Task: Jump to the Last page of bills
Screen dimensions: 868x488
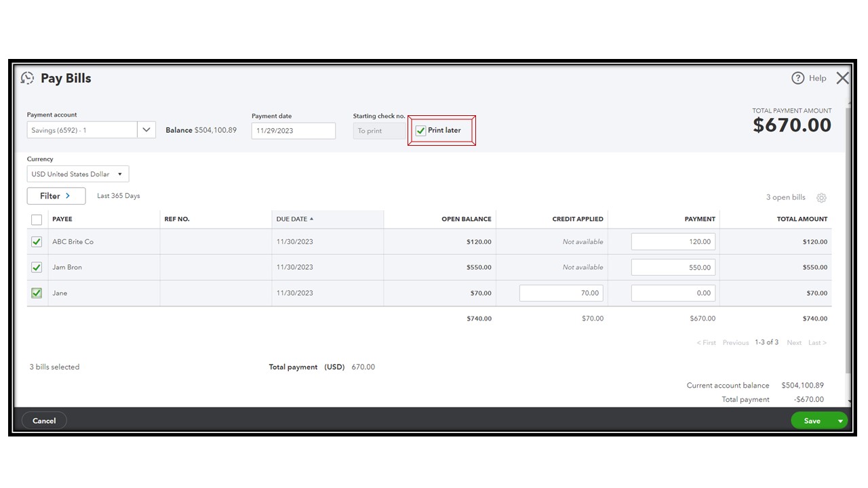Action: [817, 342]
